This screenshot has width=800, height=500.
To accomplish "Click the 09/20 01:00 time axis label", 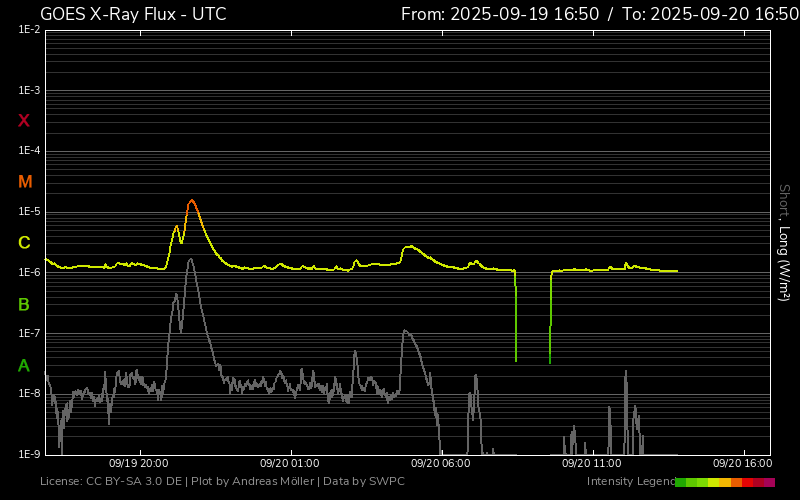I will point(289,464).
